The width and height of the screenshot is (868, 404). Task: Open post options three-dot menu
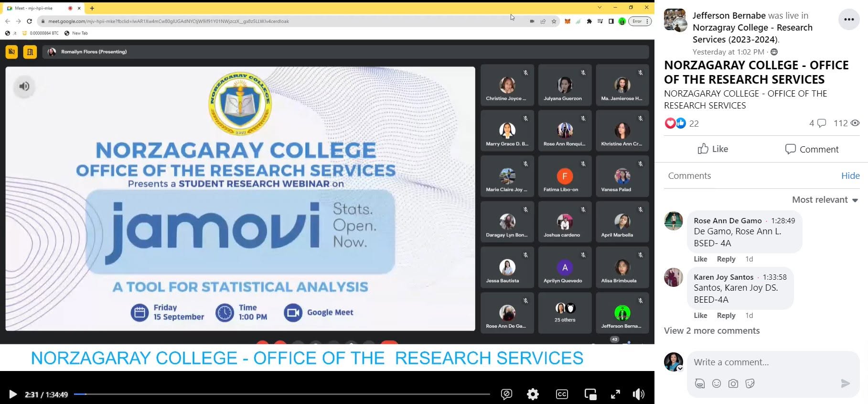click(849, 20)
